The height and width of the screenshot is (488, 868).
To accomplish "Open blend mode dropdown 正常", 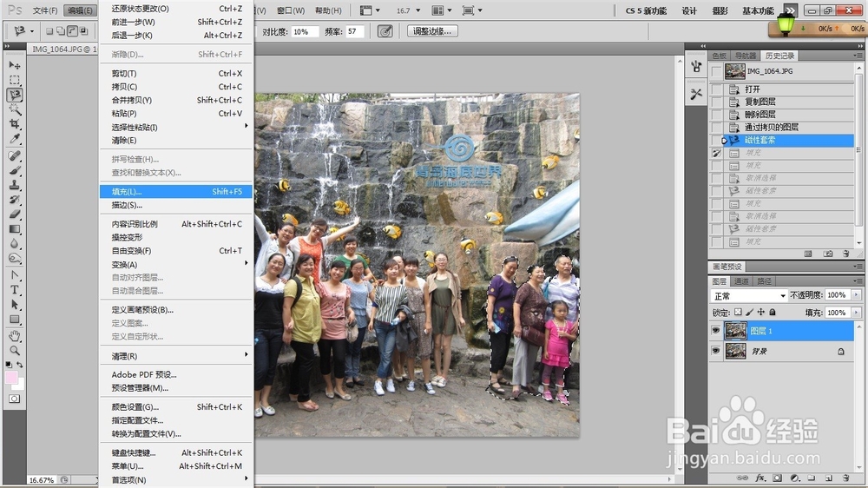I will [x=748, y=296].
